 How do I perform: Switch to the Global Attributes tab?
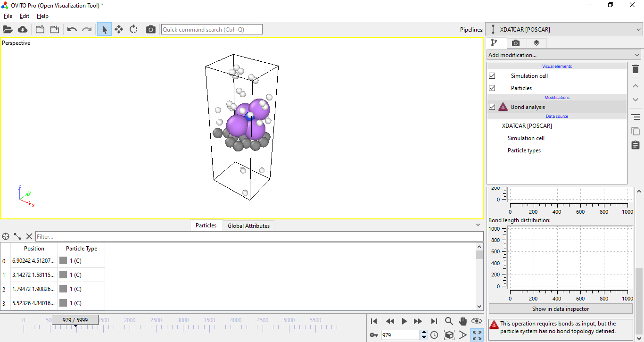(x=248, y=225)
